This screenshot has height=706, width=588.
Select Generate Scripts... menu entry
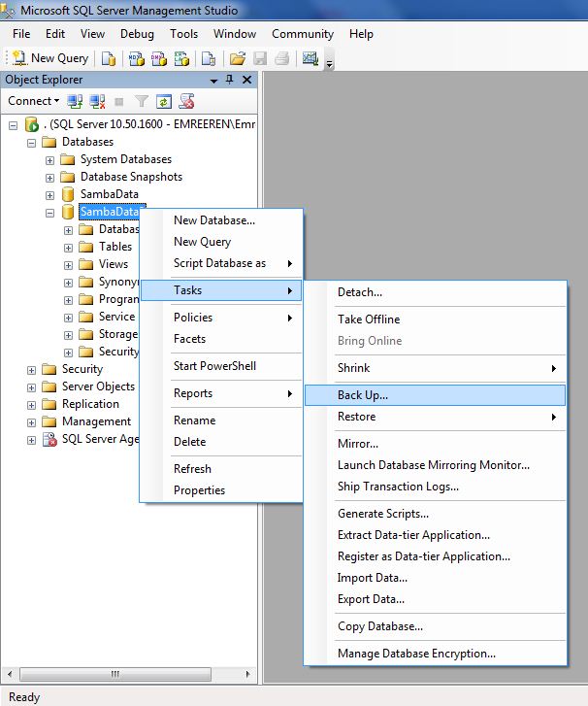coord(382,514)
